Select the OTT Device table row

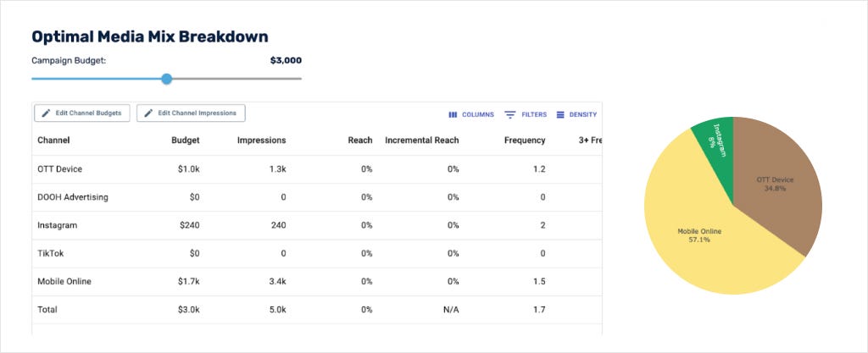pyautogui.click(x=317, y=169)
